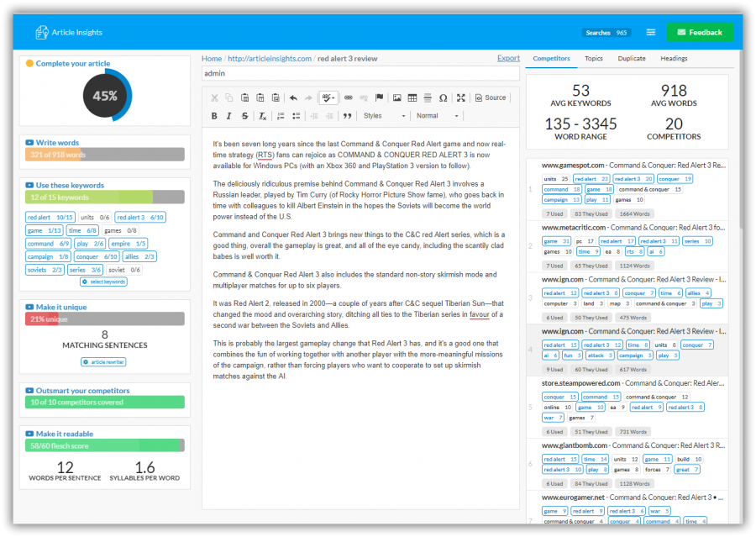Click the Cut icon in editor toolbar
Image resolution: width=756 pixels, height=537 pixels.
(x=214, y=98)
